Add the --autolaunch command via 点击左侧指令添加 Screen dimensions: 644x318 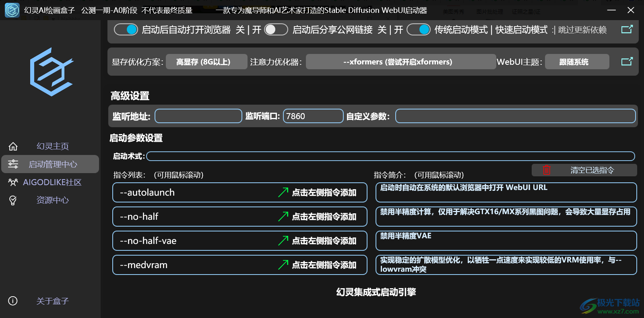(x=324, y=192)
